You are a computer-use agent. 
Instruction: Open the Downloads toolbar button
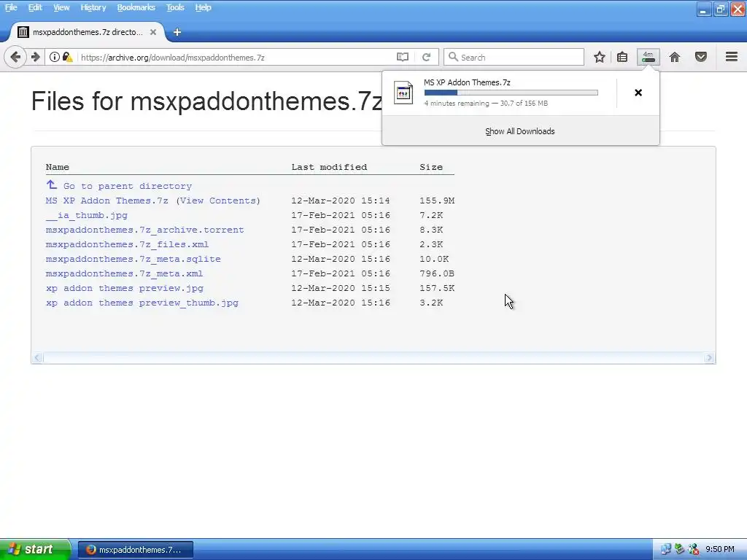click(649, 57)
